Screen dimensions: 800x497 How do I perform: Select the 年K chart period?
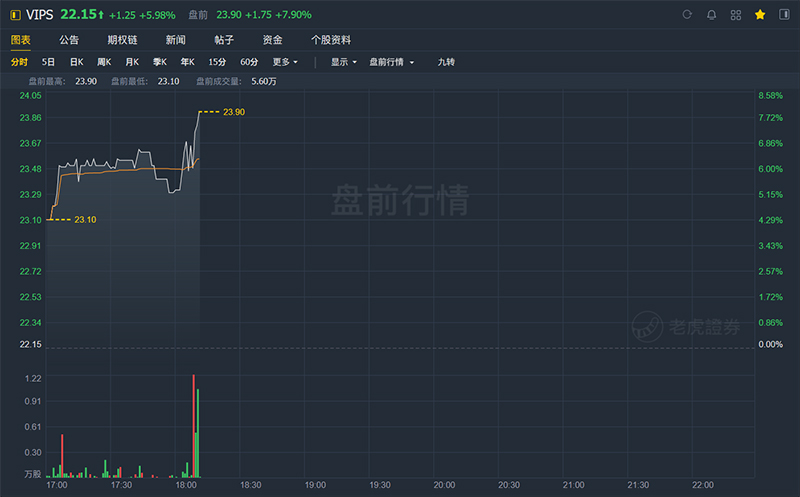[187, 62]
